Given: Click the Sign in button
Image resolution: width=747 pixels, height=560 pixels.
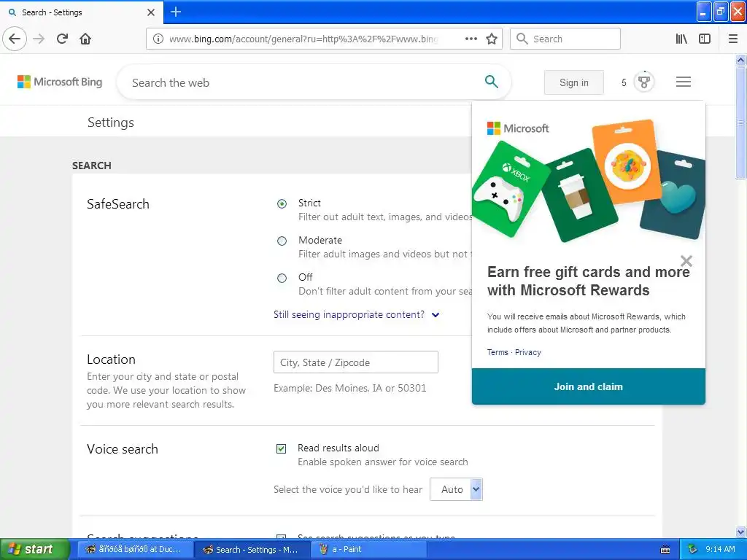Looking at the screenshot, I should point(573,82).
